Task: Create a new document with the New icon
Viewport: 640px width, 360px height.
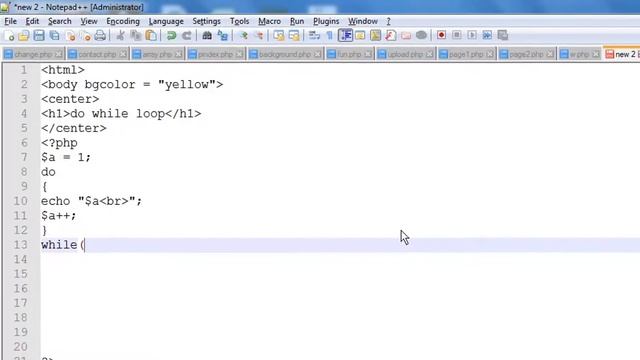Action: click(9, 36)
